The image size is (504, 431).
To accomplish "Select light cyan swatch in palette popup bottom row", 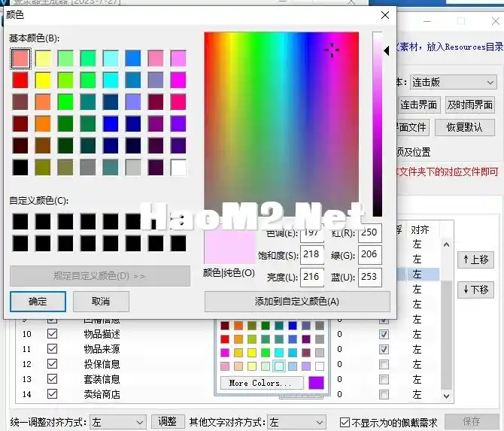I will (x=278, y=366).
